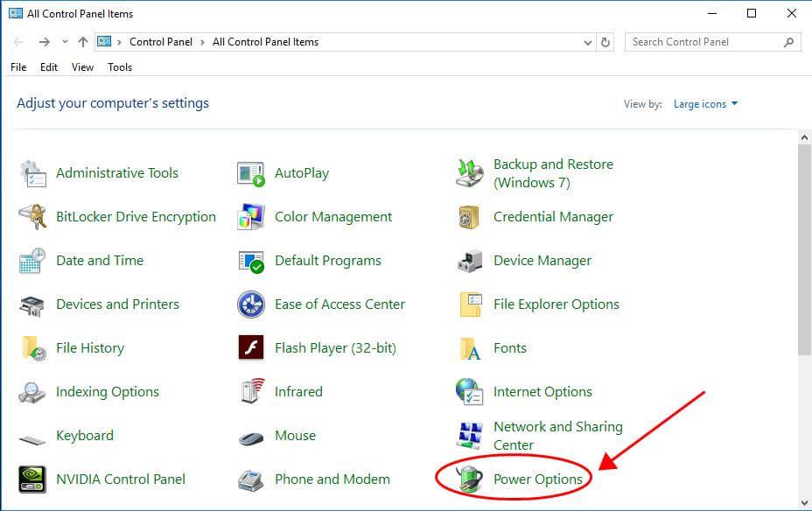Click the Default Programs icon
This screenshot has width=812, height=511.
tap(251, 262)
